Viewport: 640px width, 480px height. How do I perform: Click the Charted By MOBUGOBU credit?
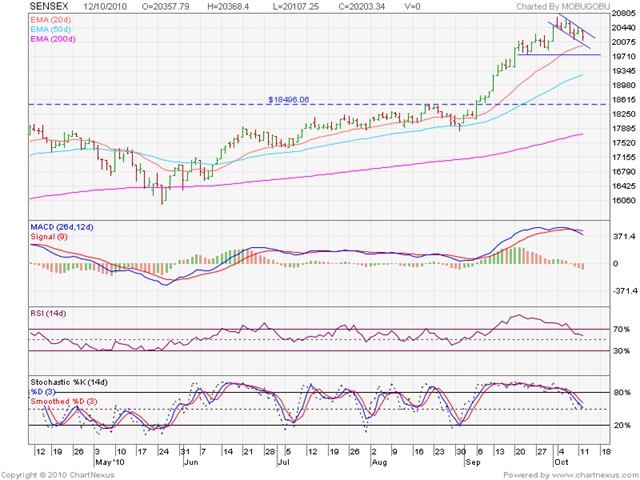(563, 7)
